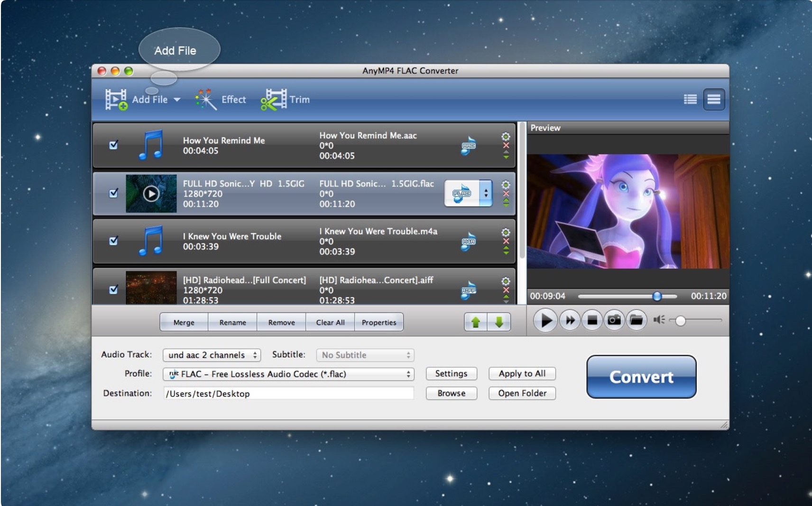This screenshot has width=812, height=506.
Task: Move selected file up with green arrow
Action: pyautogui.click(x=476, y=322)
